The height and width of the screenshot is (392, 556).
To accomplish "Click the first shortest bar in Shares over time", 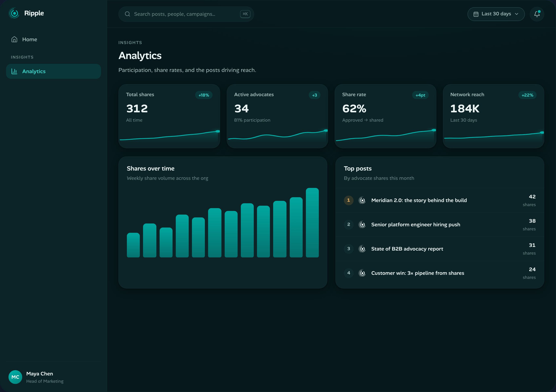I will pyautogui.click(x=133, y=245).
